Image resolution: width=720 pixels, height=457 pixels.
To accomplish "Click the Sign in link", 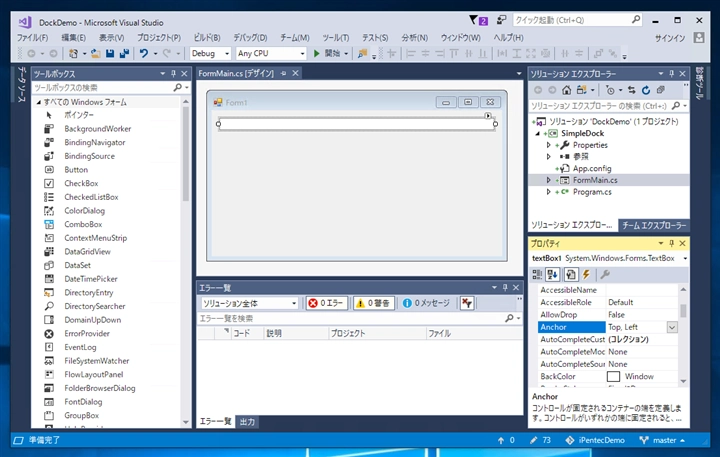I will coord(670,38).
